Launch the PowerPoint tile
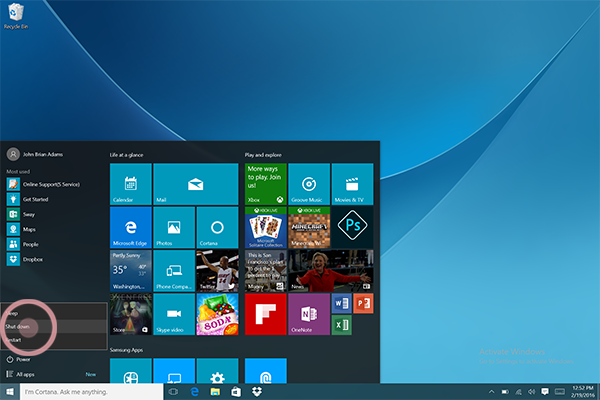This screenshot has width=600, height=400. pyautogui.click(x=363, y=303)
